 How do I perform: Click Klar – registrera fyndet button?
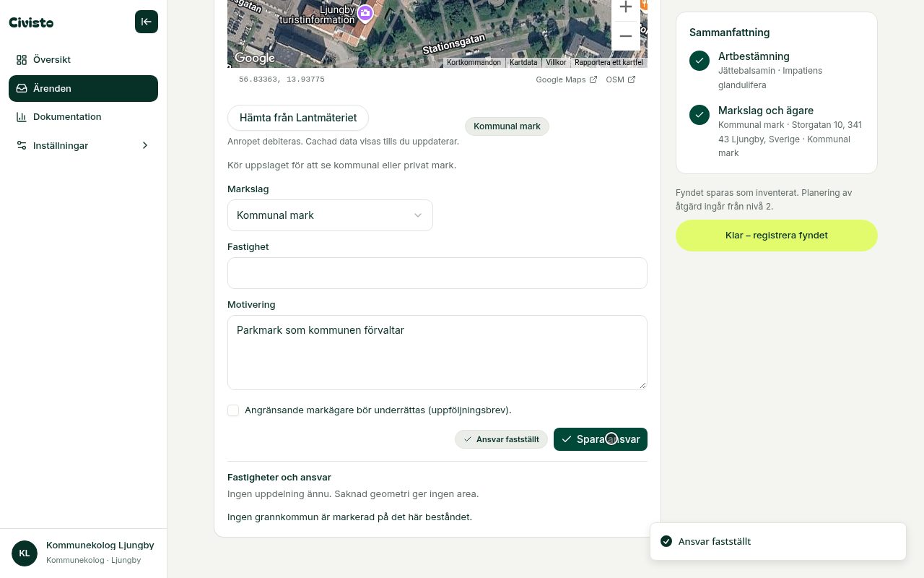tap(777, 236)
